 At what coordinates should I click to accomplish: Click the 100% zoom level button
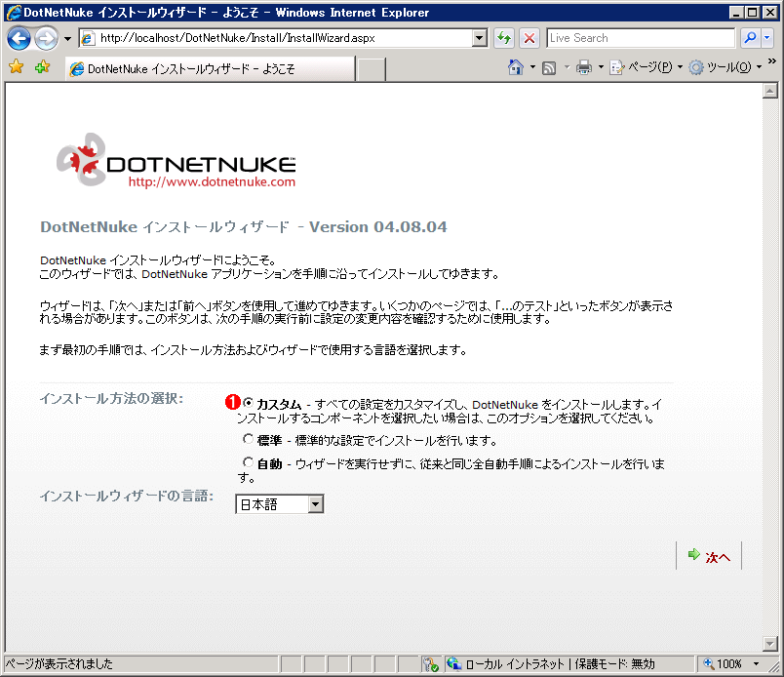[723, 664]
